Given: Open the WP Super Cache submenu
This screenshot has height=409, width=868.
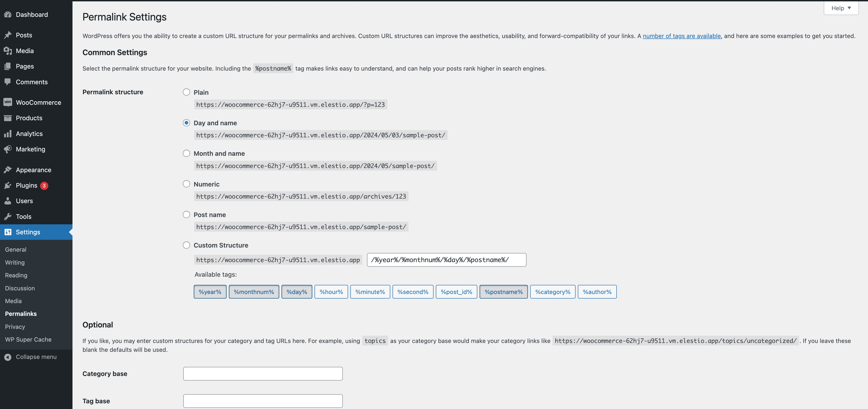Looking at the screenshot, I should (28, 340).
